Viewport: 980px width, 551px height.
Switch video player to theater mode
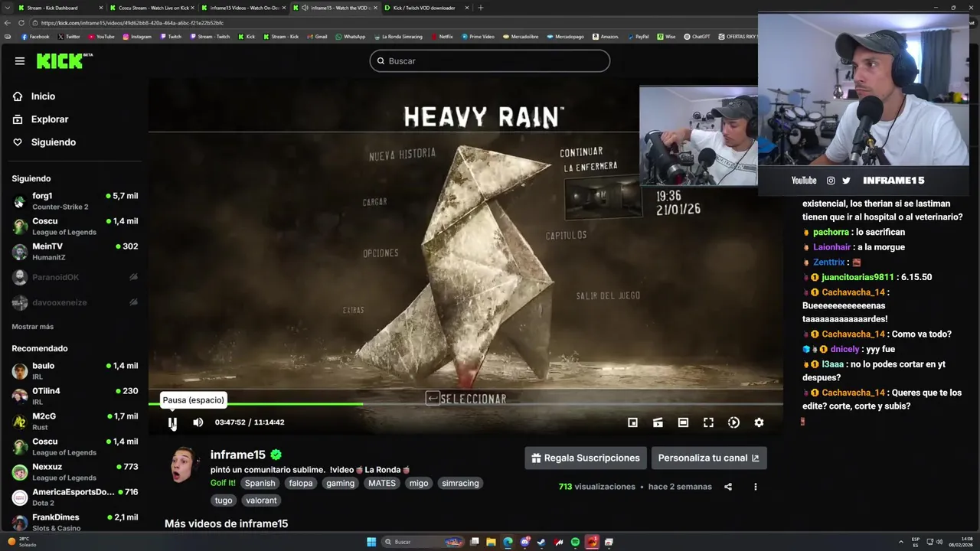683,422
